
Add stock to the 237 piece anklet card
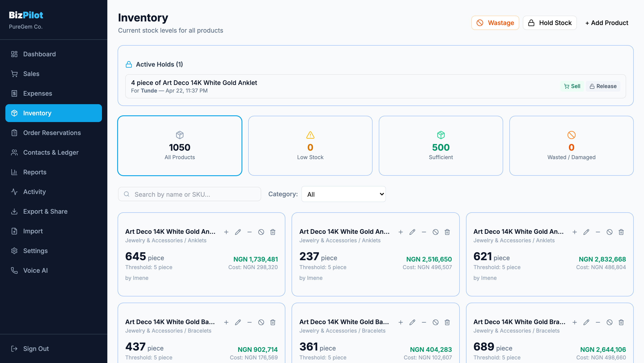coord(400,232)
